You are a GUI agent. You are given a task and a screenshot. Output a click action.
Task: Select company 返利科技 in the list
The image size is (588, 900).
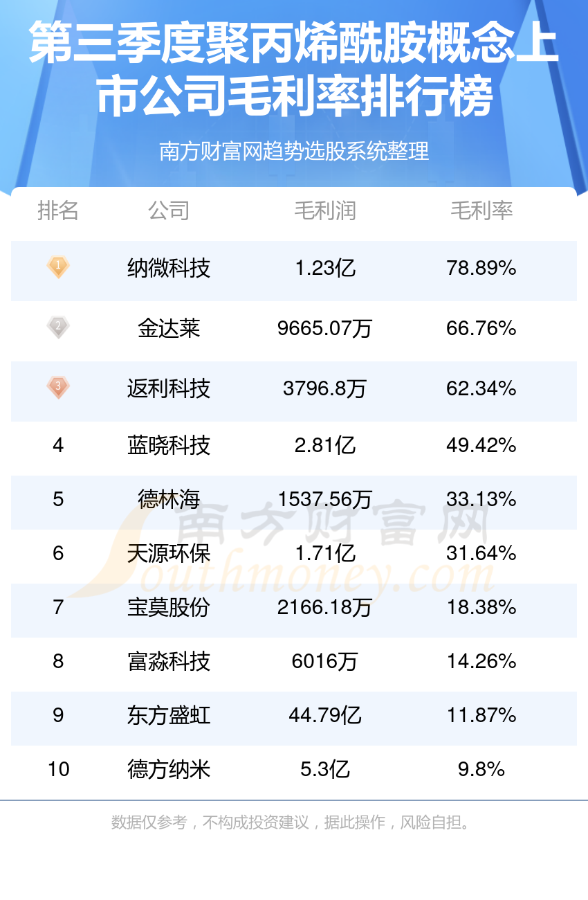tap(169, 388)
